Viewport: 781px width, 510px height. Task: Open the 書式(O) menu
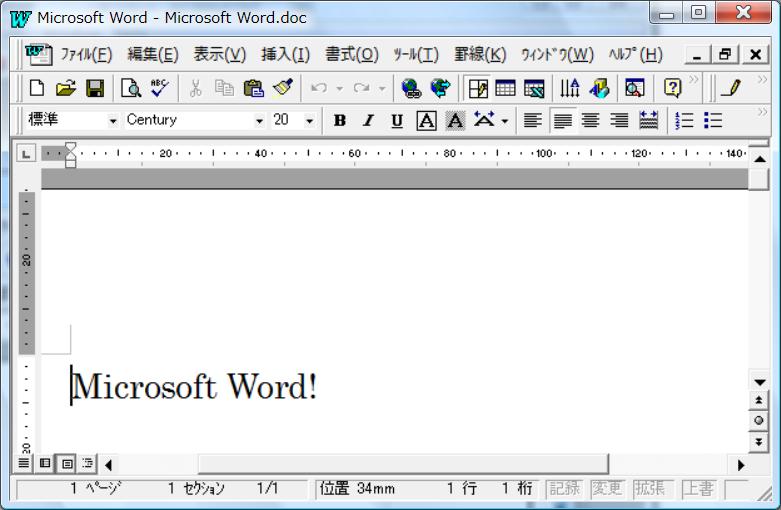pyautogui.click(x=352, y=54)
